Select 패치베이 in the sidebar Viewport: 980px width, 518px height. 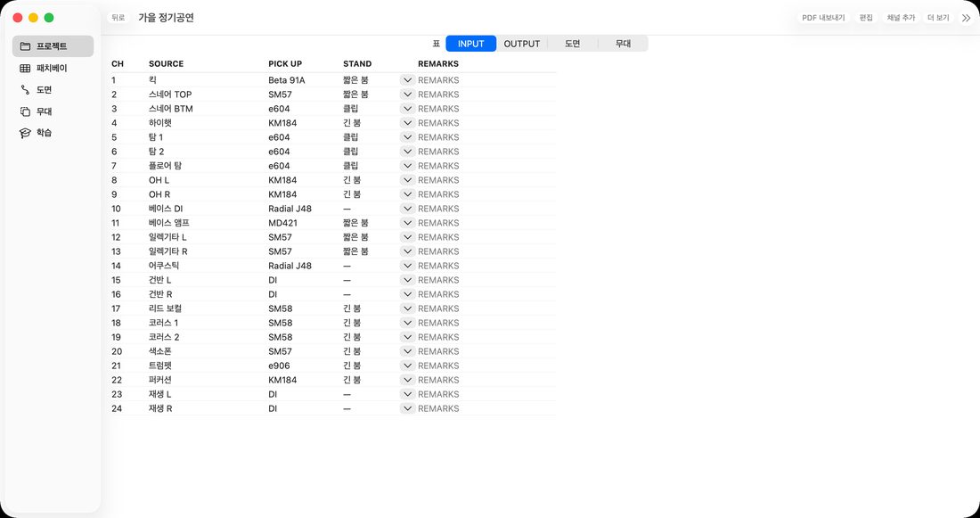[53, 68]
